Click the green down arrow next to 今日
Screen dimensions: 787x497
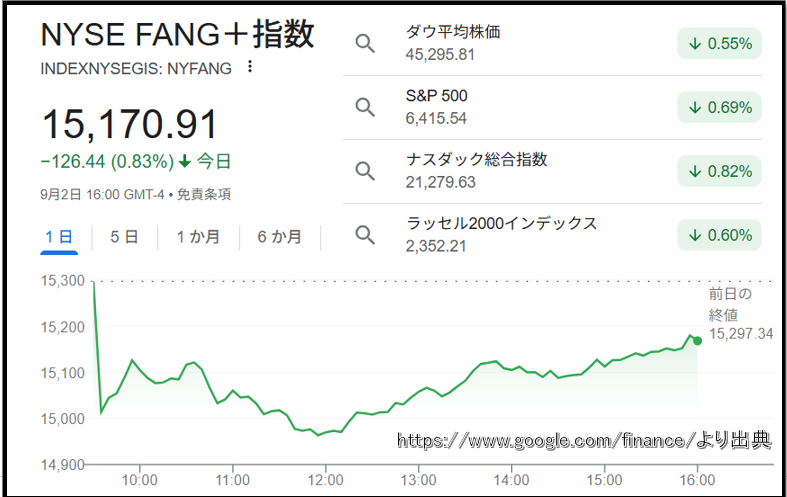pos(185,161)
